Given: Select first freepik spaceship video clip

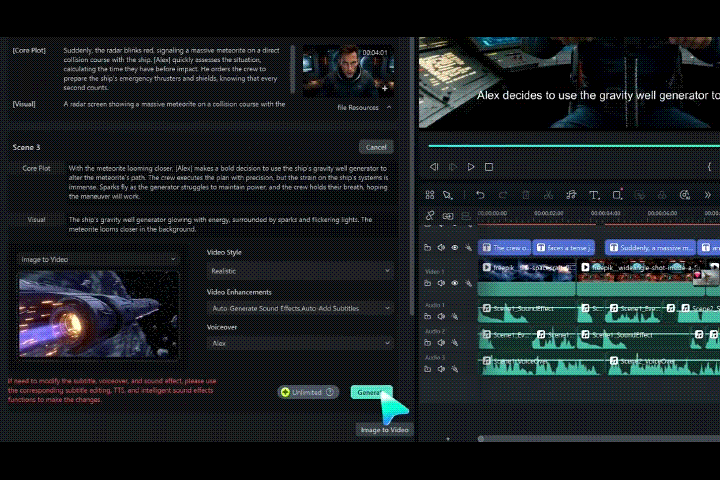Looking at the screenshot, I should coord(527,277).
